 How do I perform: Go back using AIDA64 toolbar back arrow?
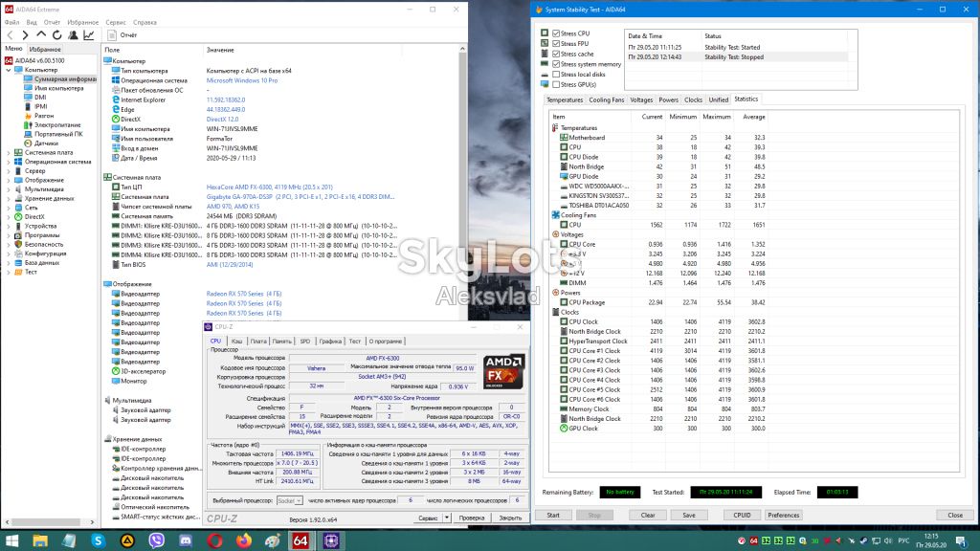(10, 35)
